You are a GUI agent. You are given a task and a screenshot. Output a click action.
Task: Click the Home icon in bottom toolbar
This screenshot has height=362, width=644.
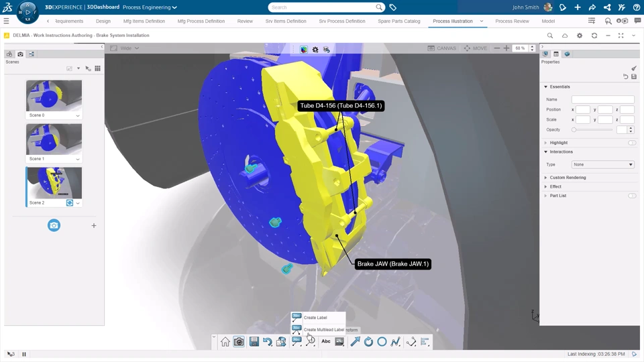pos(225,341)
